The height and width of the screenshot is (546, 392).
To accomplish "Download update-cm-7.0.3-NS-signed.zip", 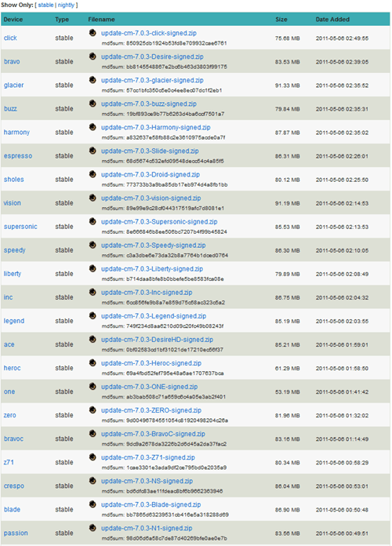I will [x=147, y=481].
